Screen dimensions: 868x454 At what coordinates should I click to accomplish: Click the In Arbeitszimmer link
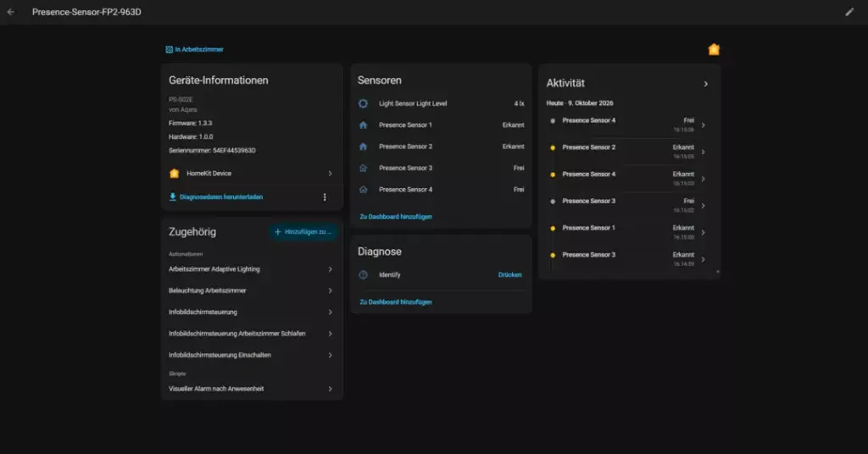click(195, 49)
